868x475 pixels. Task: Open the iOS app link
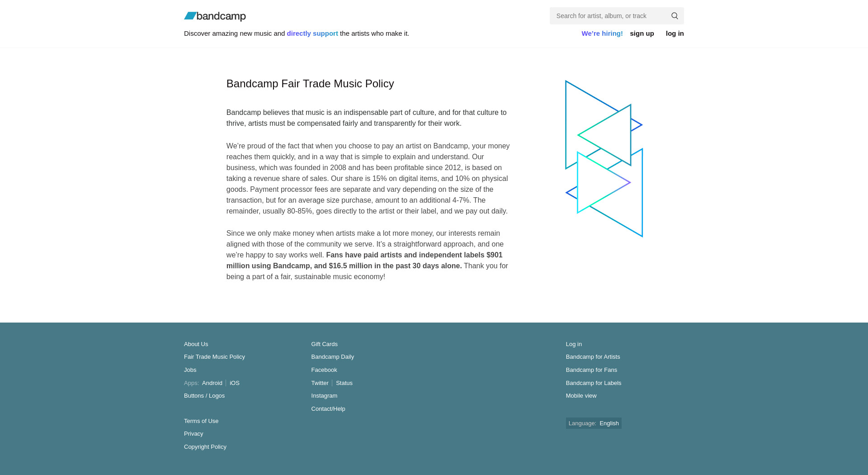click(x=235, y=383)
